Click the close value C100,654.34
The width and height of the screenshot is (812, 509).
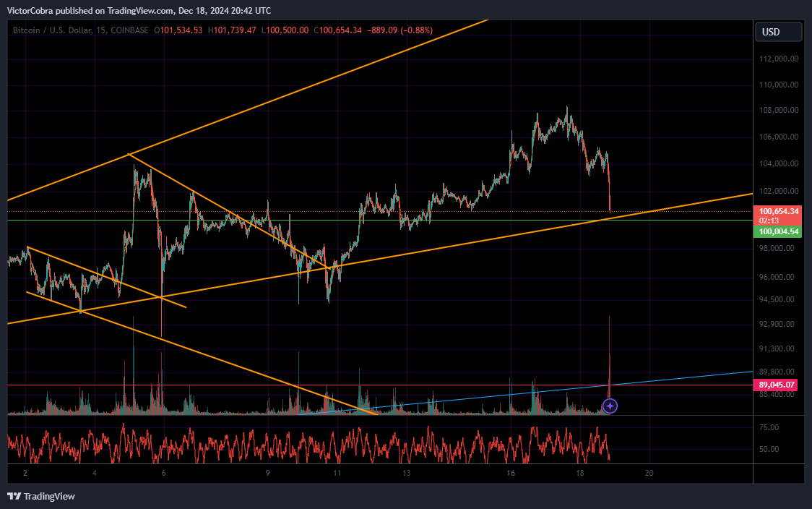coord(337,30)
